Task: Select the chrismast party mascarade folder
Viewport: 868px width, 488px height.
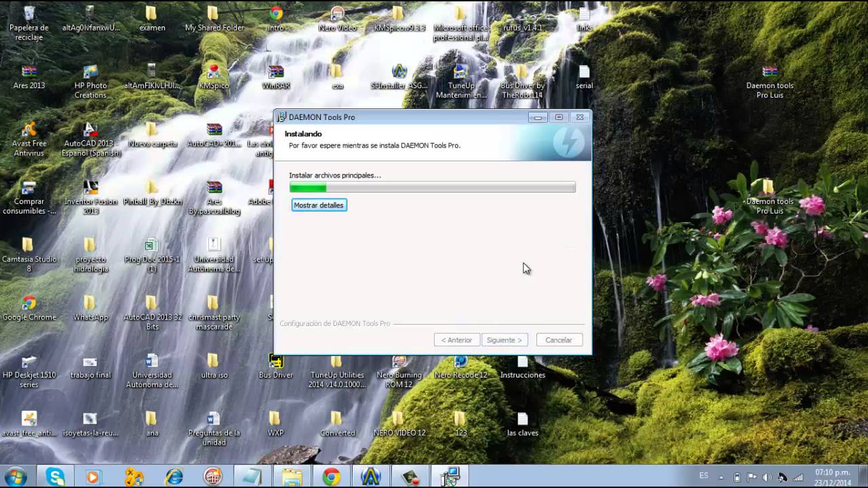Action: pyautogui.click(x=214, y=312)
